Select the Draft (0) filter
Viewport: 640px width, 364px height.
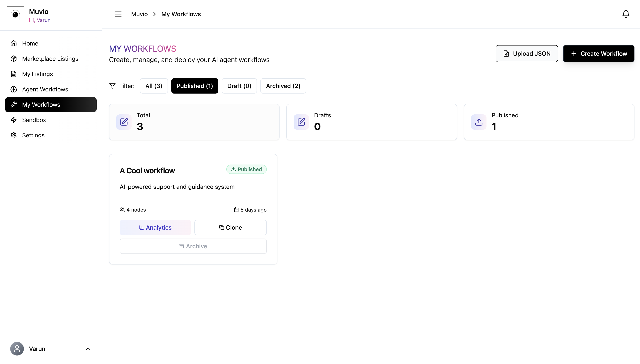pos(239,86)
